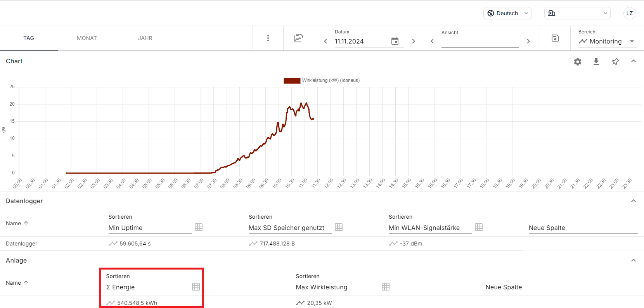Switch to the MONAT tab
Viewport: 644px width, 308px height.
point(87,38)
